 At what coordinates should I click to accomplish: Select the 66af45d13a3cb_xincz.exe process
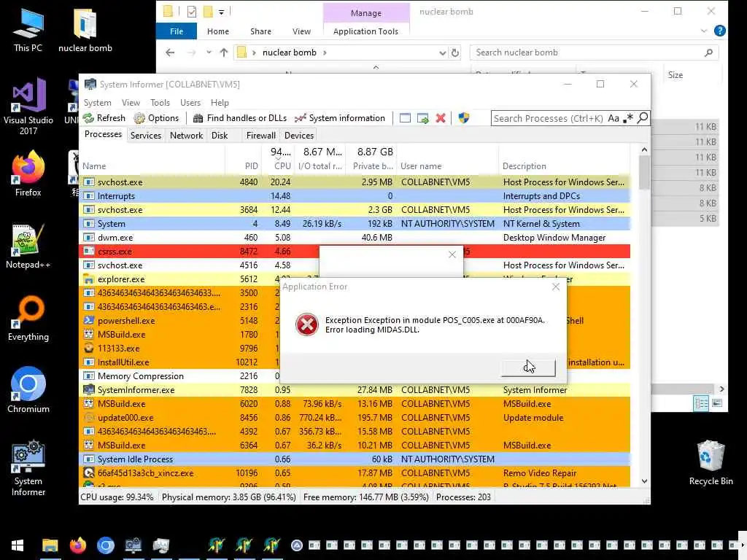click(355, 473)
